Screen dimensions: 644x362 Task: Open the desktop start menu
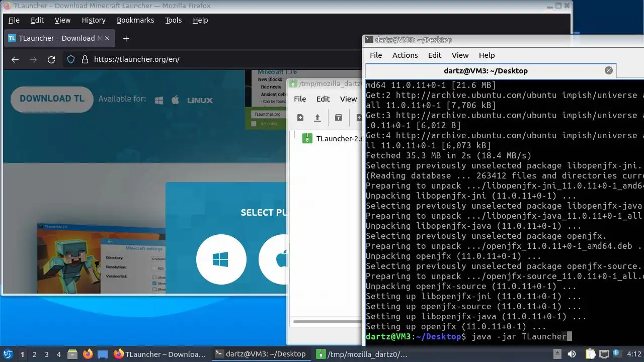click(8, 354)
